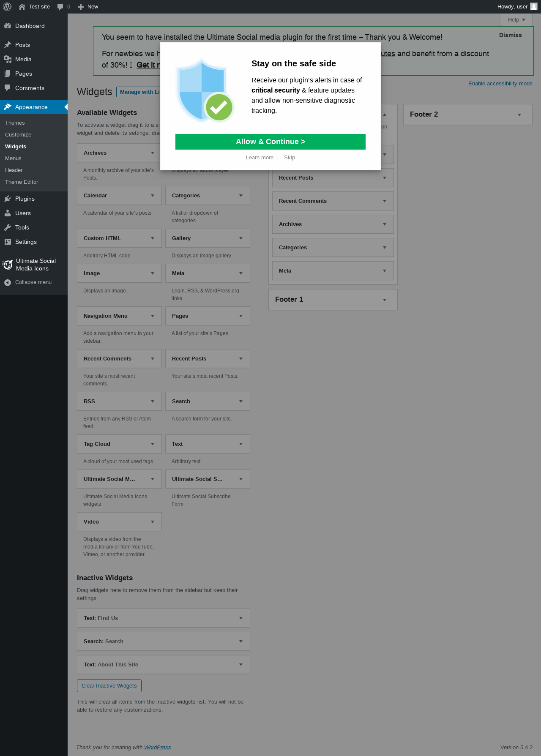
Task: Click the Media icon in sidebar
Action: [x=8, y=59]
